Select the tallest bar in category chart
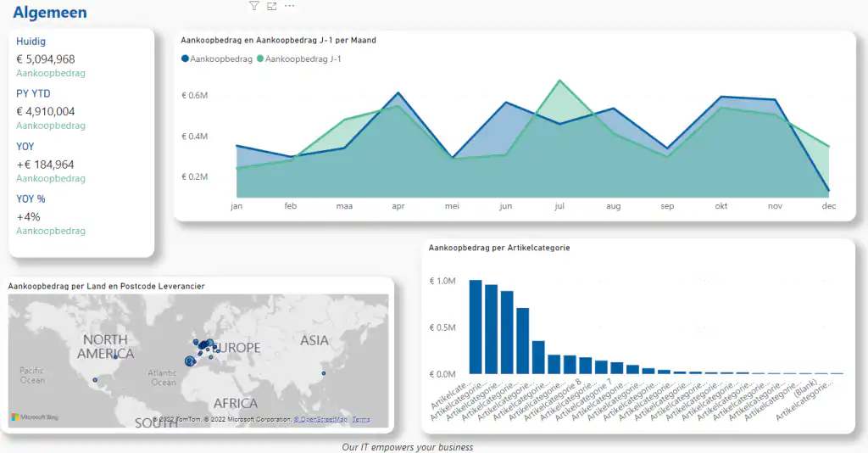Image resolution: width=868 pixels, height=453 pixels. coord(476,327)
